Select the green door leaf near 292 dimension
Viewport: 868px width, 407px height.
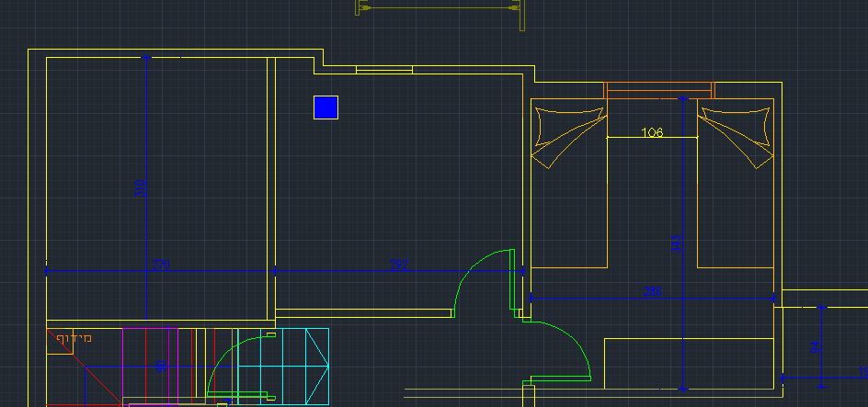point(512,279)
